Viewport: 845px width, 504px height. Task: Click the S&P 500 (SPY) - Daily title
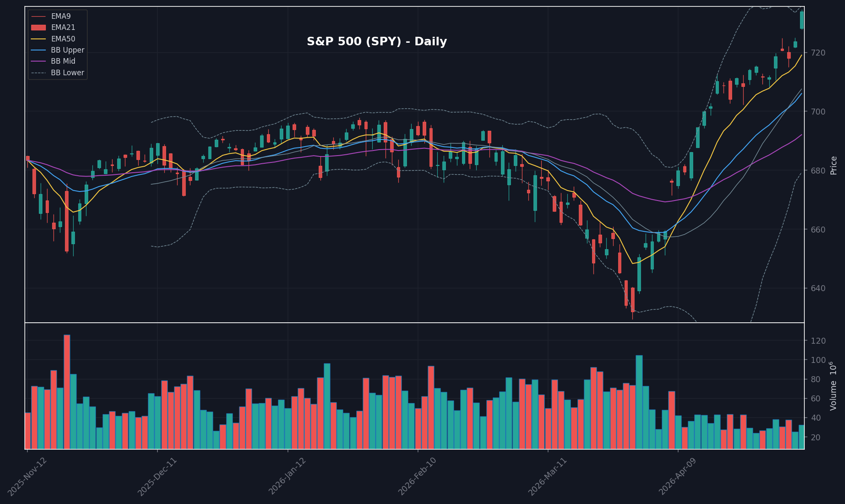tap(377, 42)
